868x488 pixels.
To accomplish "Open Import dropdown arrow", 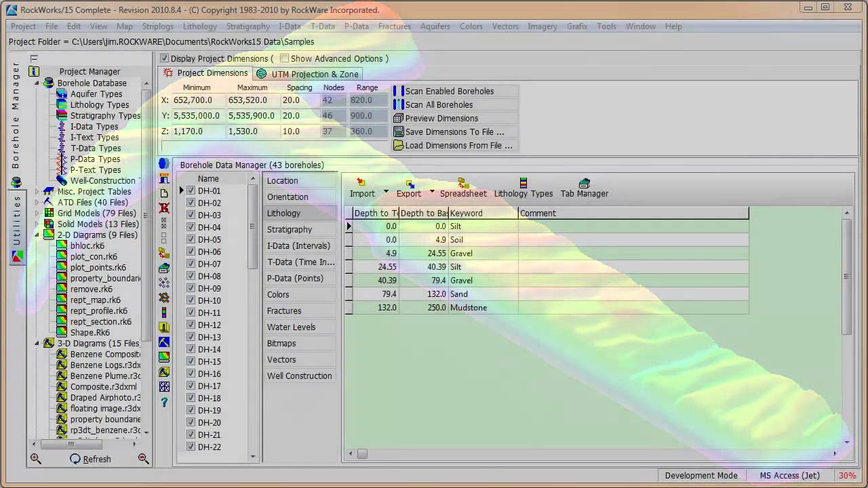I will pos(386,192).
